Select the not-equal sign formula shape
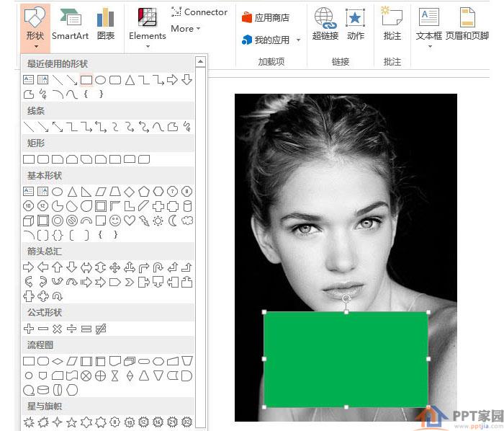The width and height of the screenshot is (504, 431). coord(101,329)
